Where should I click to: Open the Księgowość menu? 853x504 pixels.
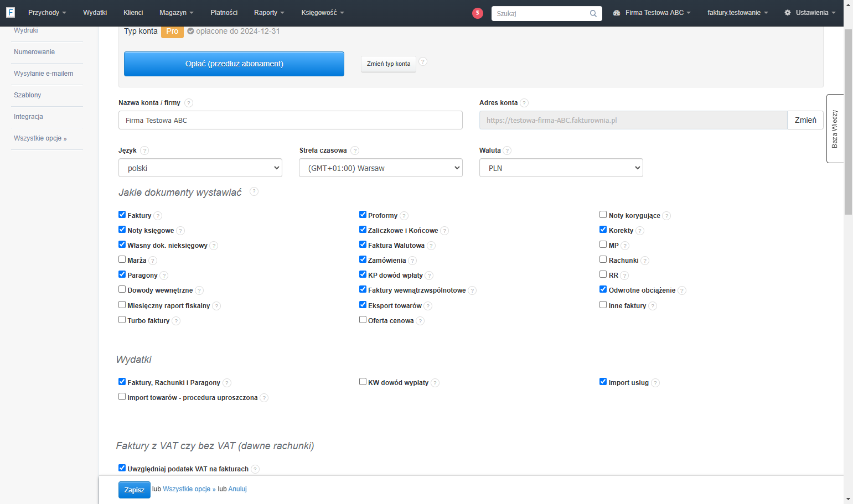pyautogui.click(x=322, y=13)
